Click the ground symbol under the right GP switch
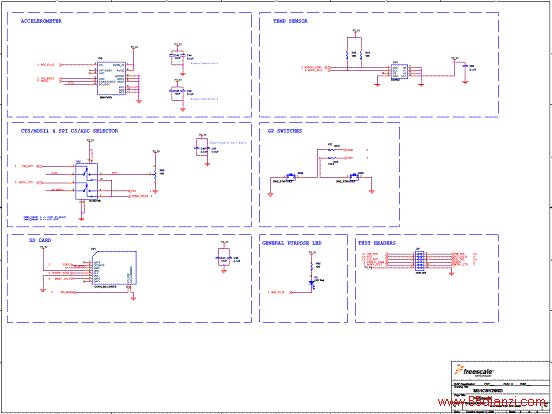Image resolution: width=552 pixels, height=414 pixels. [371, 191]
